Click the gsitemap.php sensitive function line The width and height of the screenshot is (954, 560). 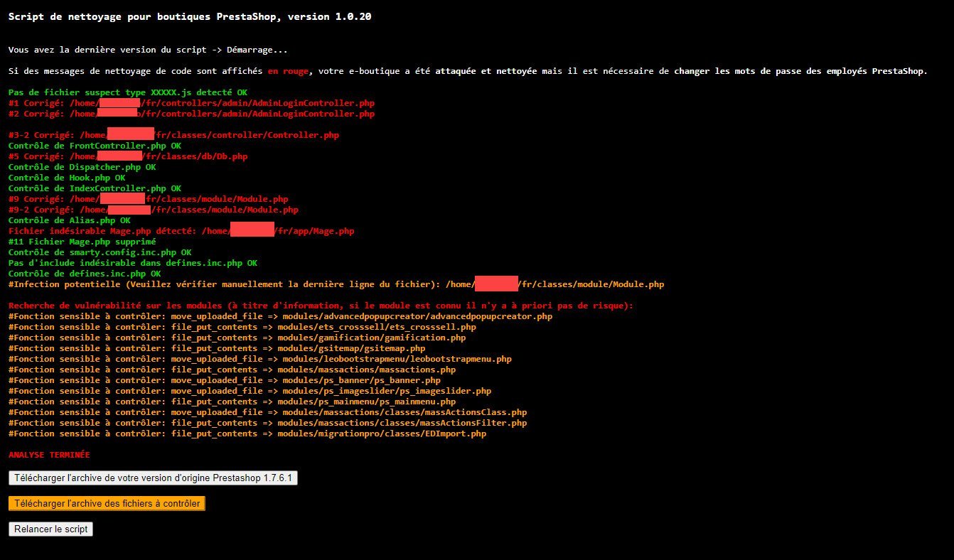click(217, 348)
